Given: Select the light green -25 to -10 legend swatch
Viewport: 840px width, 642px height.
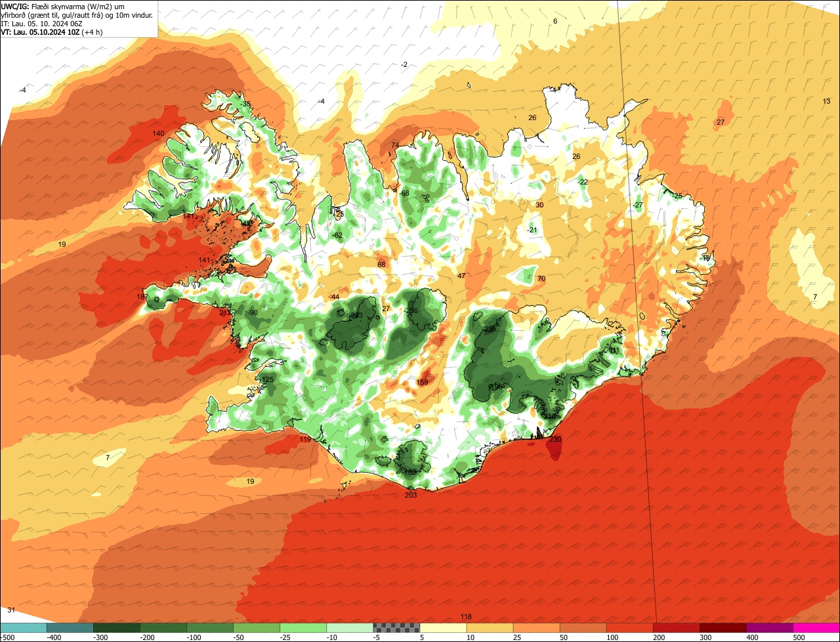Looking at the screenshot, I should pyautogui.click(x=303, y=628).
